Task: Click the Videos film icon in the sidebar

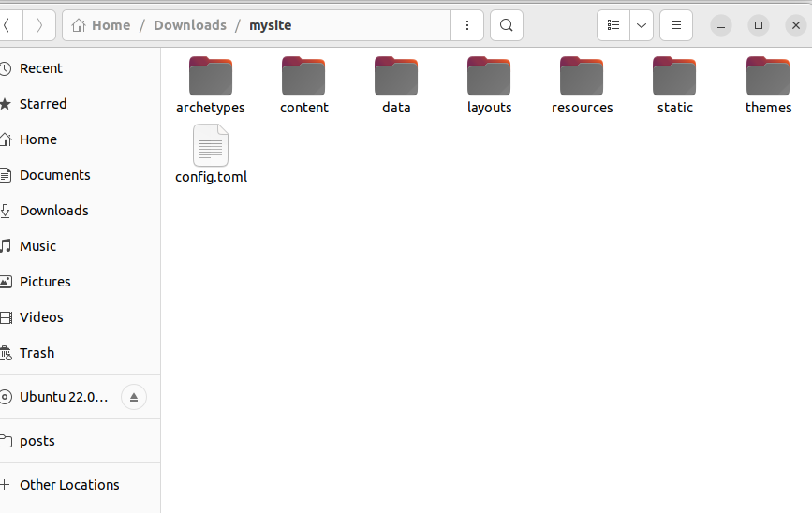Action: point(6,317)
